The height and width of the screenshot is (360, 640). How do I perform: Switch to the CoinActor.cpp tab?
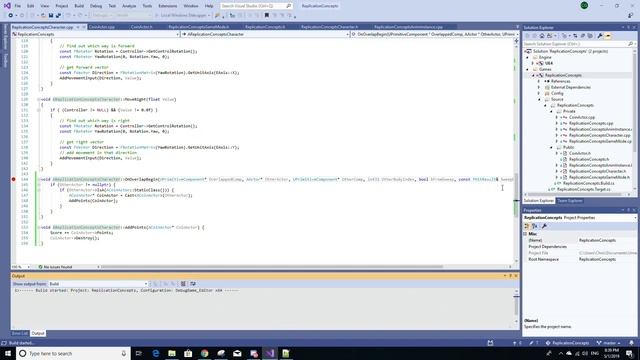click(x=102, y=27)
